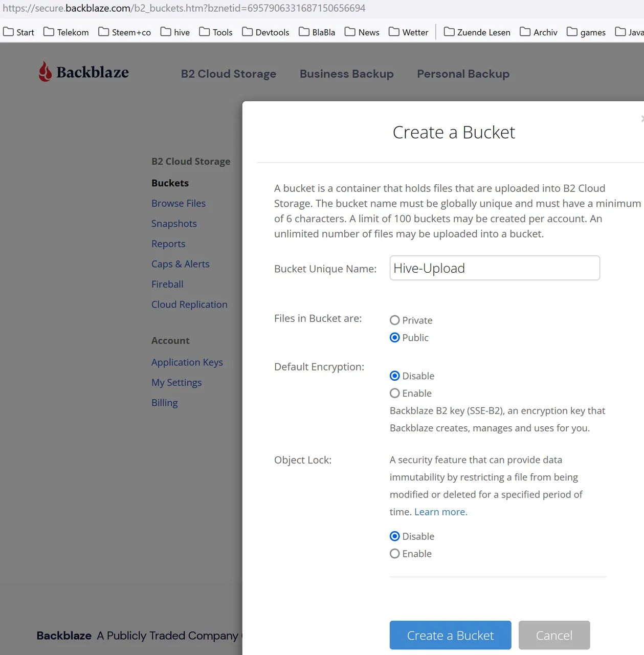The image size is (644, 655).
Task: Open Cloud Replication in sidebar
Action: [189, 304]
